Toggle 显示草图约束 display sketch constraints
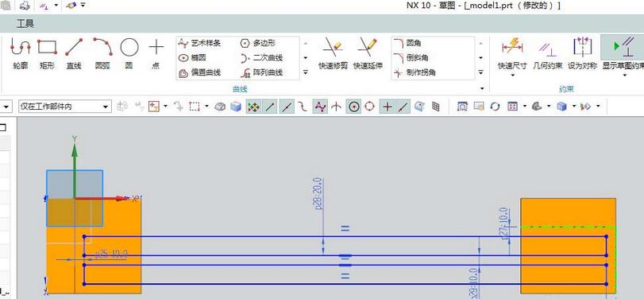This screenshot has height=299, width=644. 623,52
